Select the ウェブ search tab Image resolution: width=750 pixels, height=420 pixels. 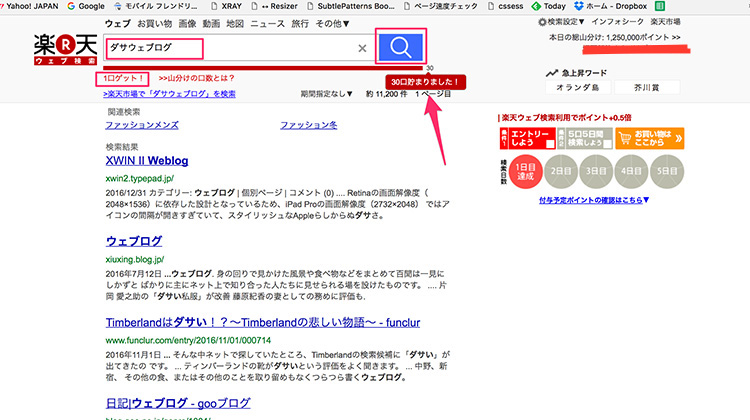tap(117, 23)
